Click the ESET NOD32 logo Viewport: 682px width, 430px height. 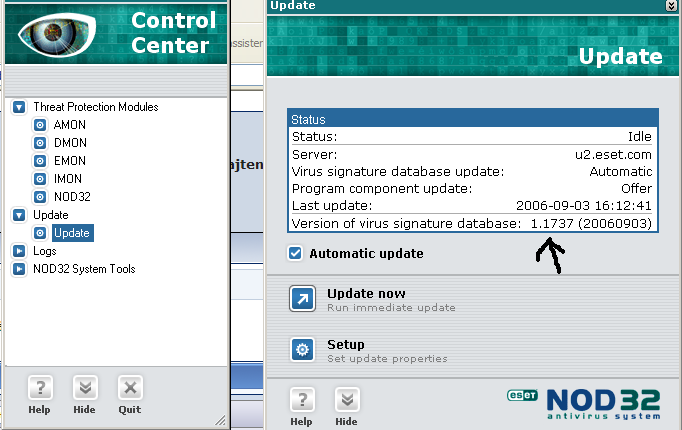click(584, 404)
